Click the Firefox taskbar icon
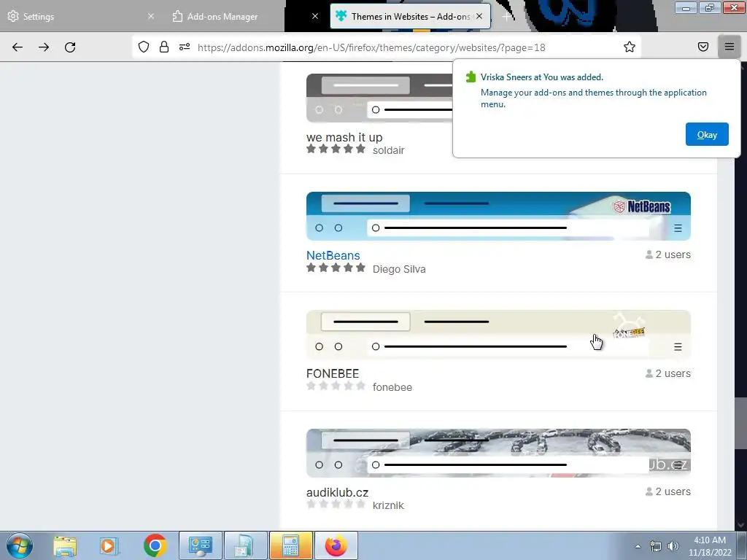 (x=336, y=545)
